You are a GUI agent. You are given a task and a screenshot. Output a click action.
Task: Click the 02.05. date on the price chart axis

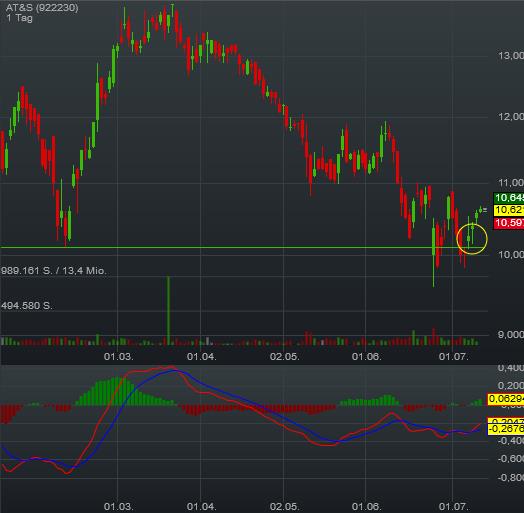pyautogui.click(x=284, y=357)
